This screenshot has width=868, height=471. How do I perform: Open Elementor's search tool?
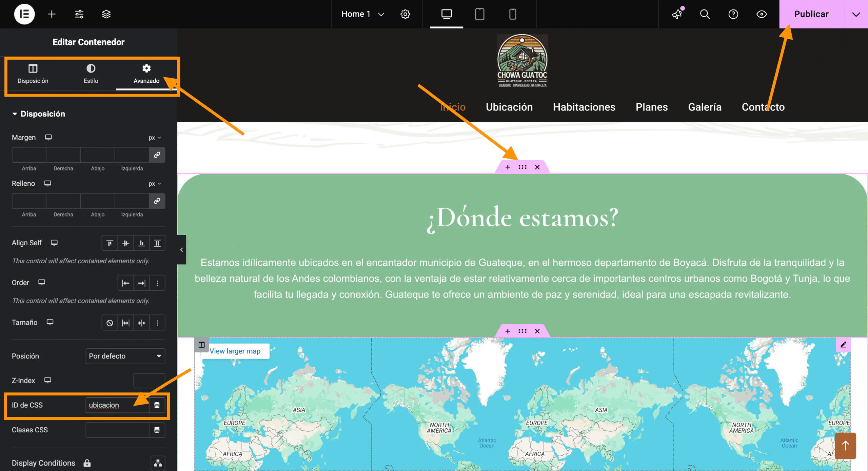point(704,14)
